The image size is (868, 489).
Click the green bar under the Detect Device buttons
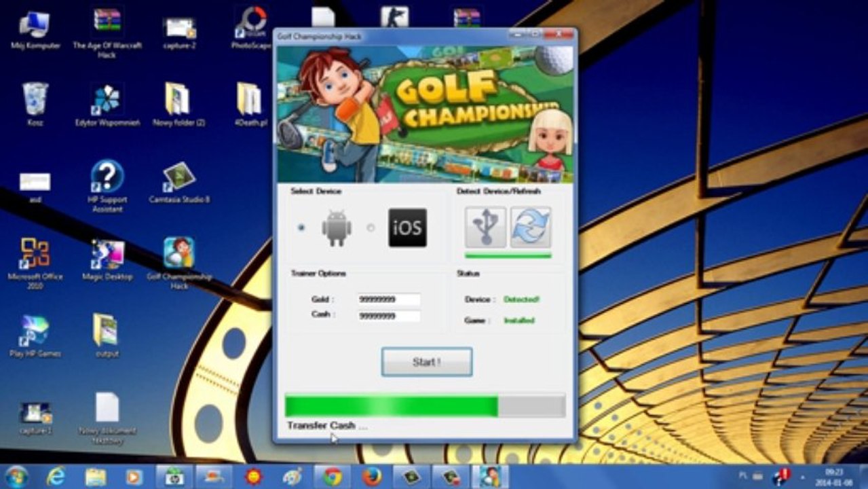(508, 256)
